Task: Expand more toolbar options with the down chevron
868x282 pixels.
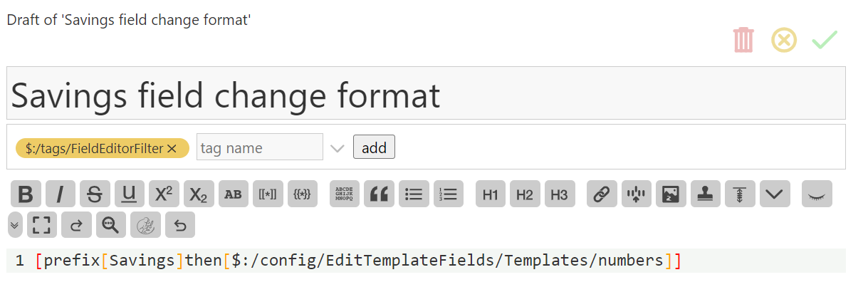Action: [775, 194]
